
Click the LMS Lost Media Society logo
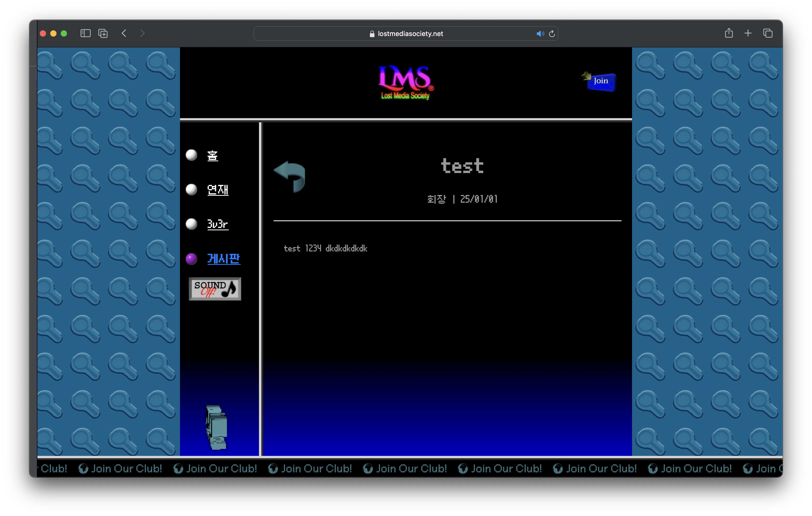tap(406, 83)
